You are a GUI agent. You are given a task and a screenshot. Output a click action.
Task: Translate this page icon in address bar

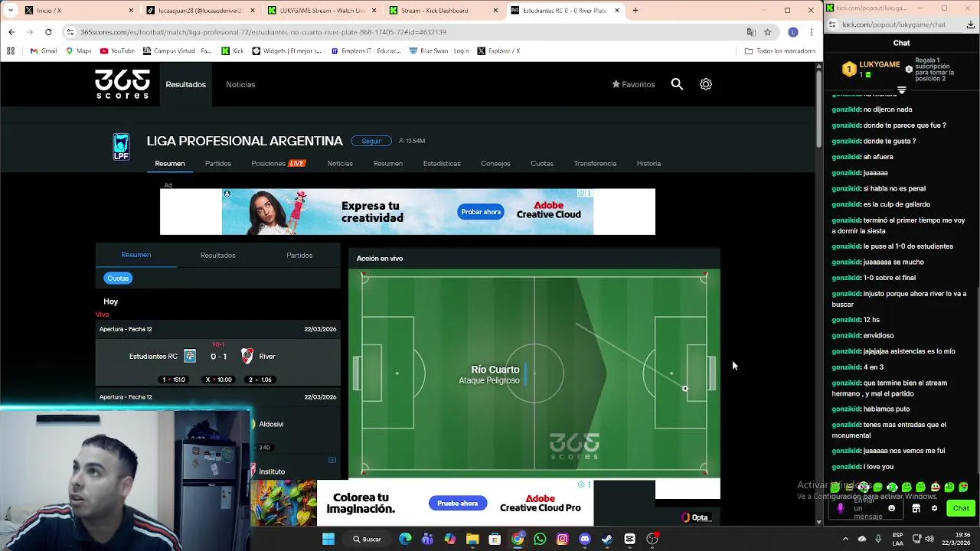[751, 32]
